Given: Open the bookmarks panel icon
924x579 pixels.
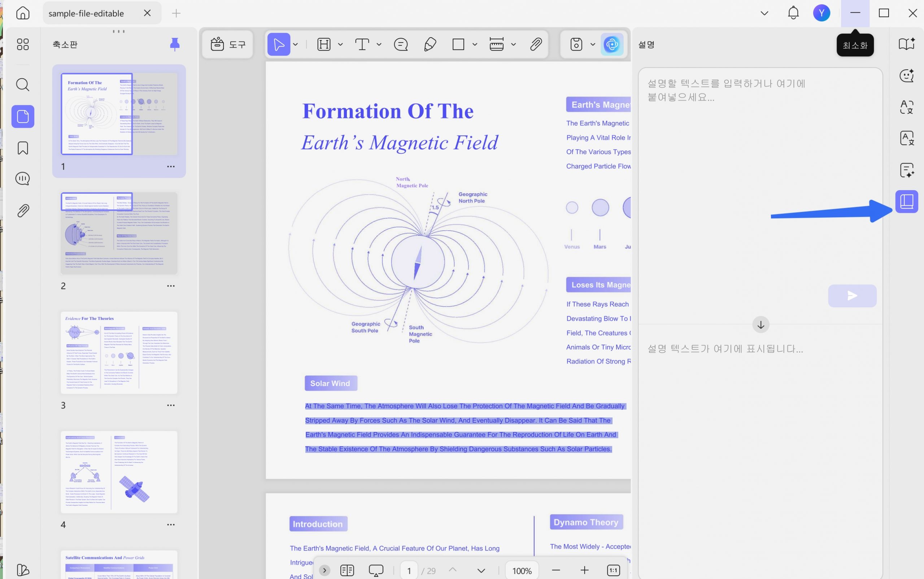Looking at the screenshot, I should point(23,148).
